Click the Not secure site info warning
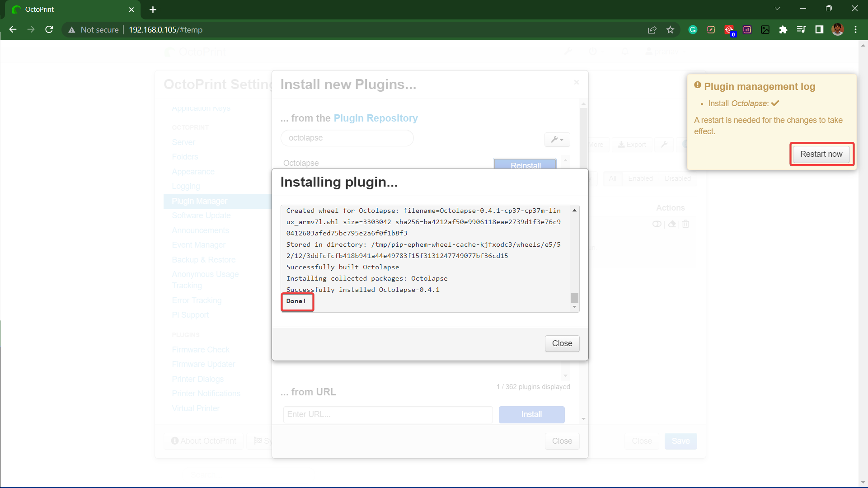Screen dimensions: 868x488 pos(93,30)
